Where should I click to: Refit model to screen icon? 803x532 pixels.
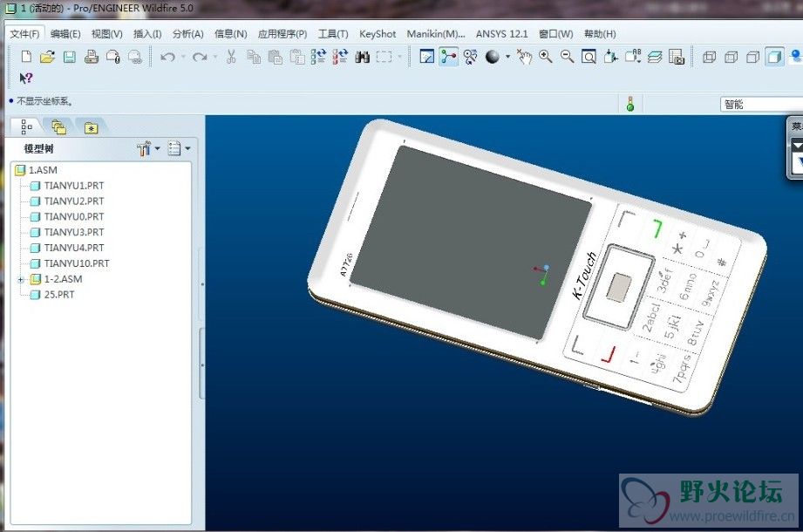click(x=589, y=57)
